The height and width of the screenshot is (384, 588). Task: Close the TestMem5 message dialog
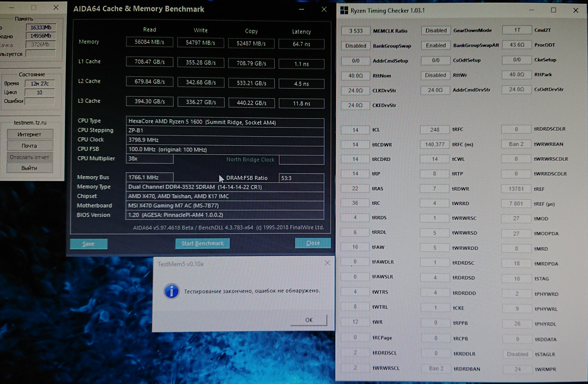tap(327, 263)
